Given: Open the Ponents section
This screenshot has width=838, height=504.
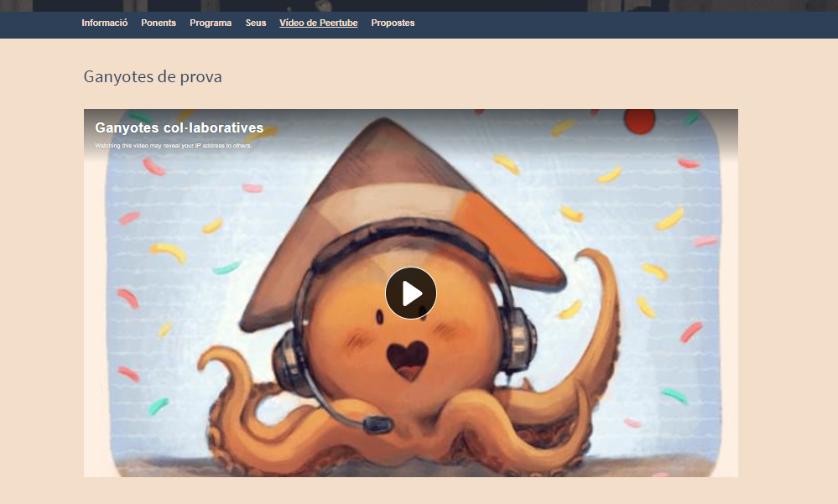Looking at the screenshot, I should (x=159, y=23).
